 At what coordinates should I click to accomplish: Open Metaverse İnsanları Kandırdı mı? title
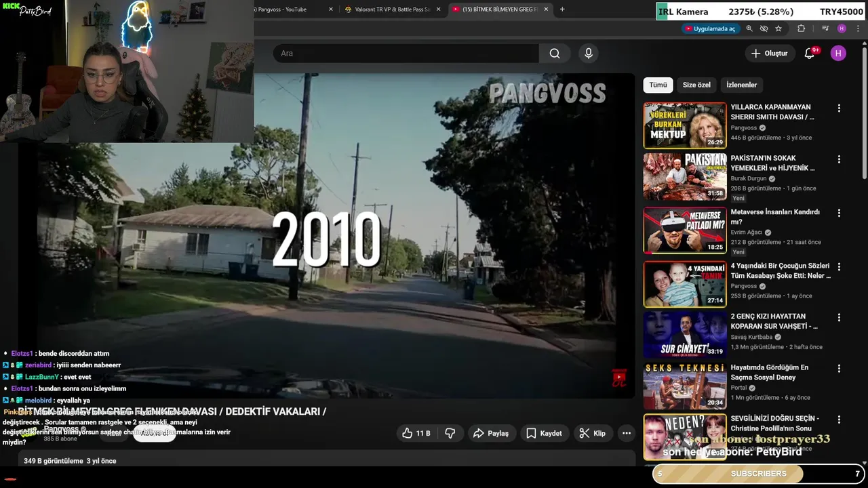coord(775,217)
